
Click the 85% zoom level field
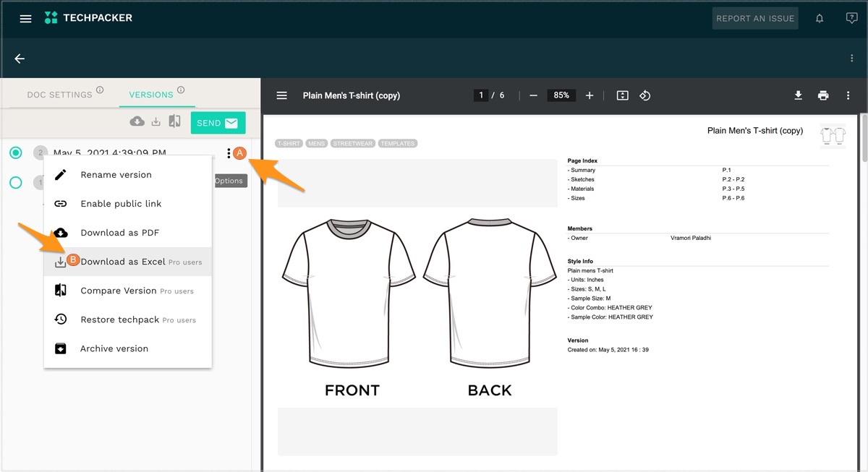561,95
